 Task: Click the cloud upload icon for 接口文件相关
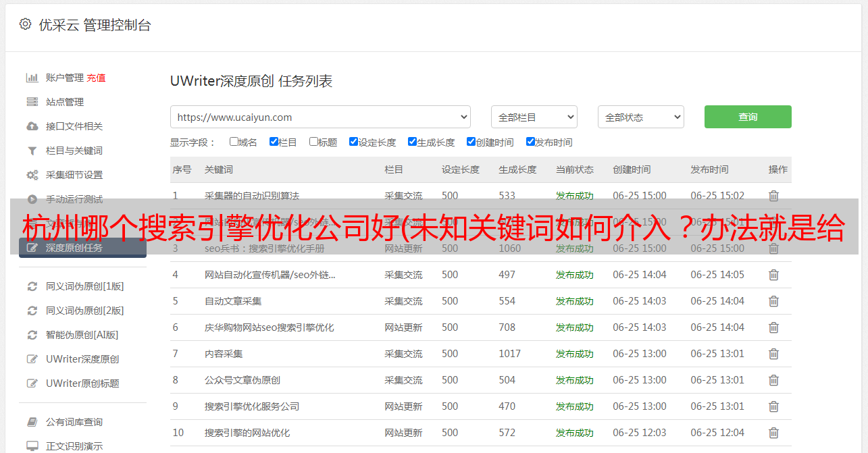tap(32, 126)
